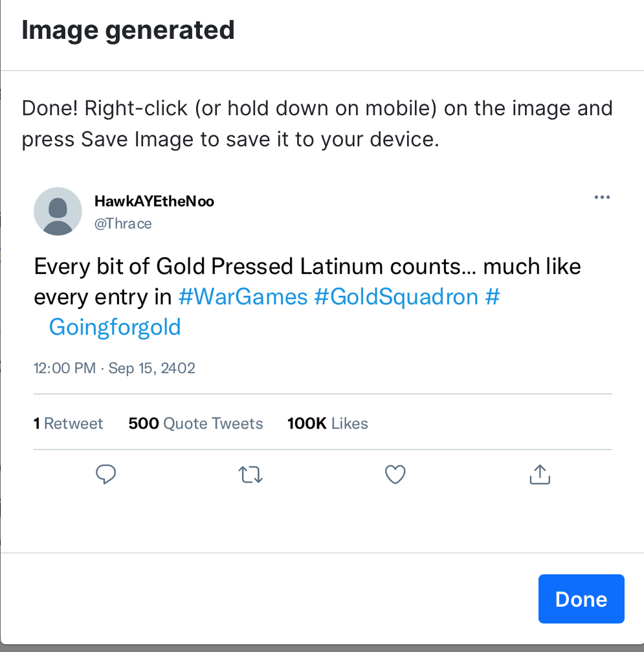Image resolution: width=644 pixels, height=652 pixels.
Task: Click the reply speech bubble icon
Action: coord(105,475)
